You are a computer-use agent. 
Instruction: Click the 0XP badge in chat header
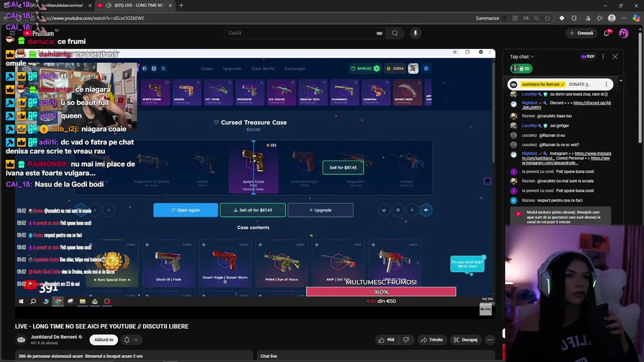[x=588, y=56]
